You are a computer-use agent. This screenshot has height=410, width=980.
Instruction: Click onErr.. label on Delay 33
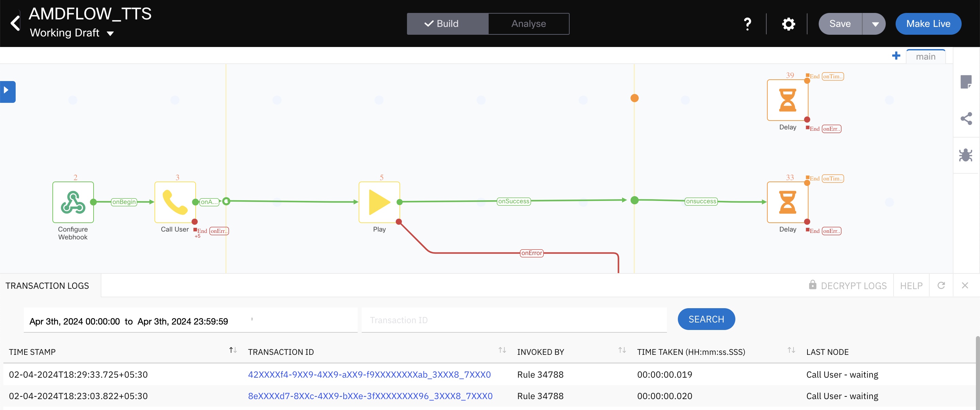pos(831,231)
